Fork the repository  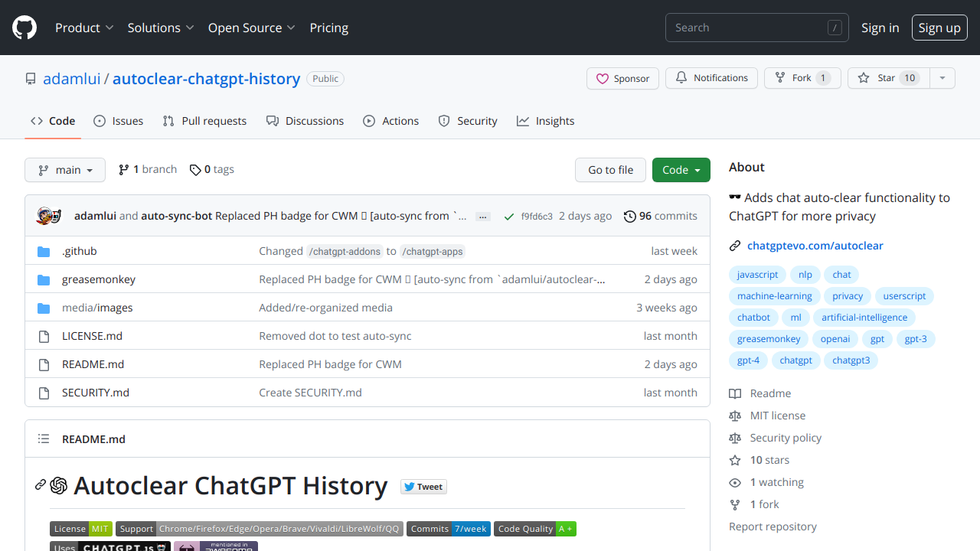[802, 78]
